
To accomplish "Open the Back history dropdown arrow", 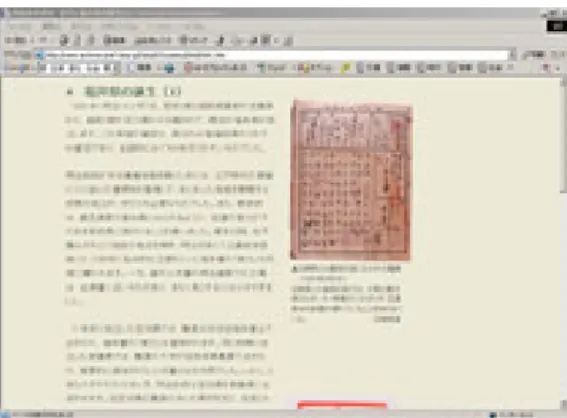I will (x=32, y=40).
